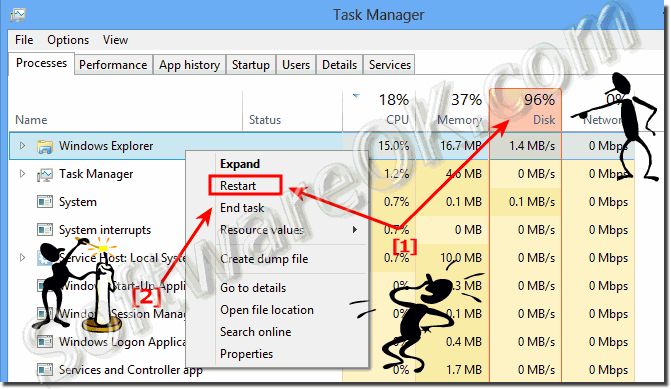The width and height of the screenshot is (671, 389).
Task: Click the Task Manager process icon
Action: pyautogui.click(x=45, y=174)
